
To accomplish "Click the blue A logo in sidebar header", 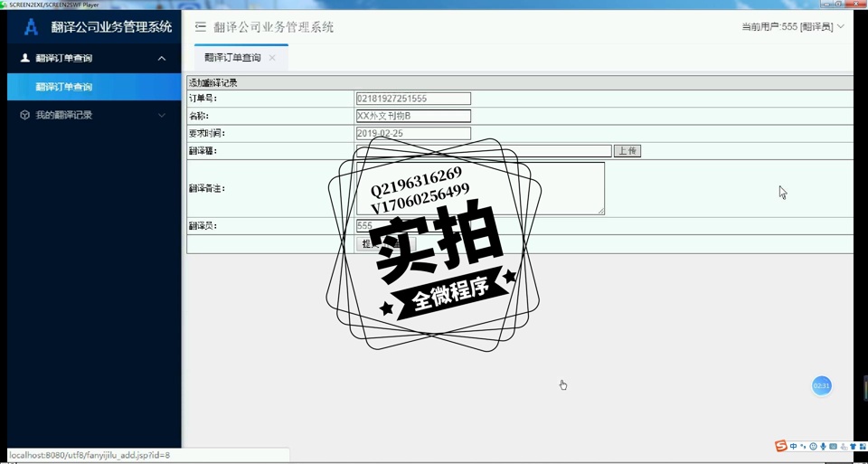I will 31,27.
